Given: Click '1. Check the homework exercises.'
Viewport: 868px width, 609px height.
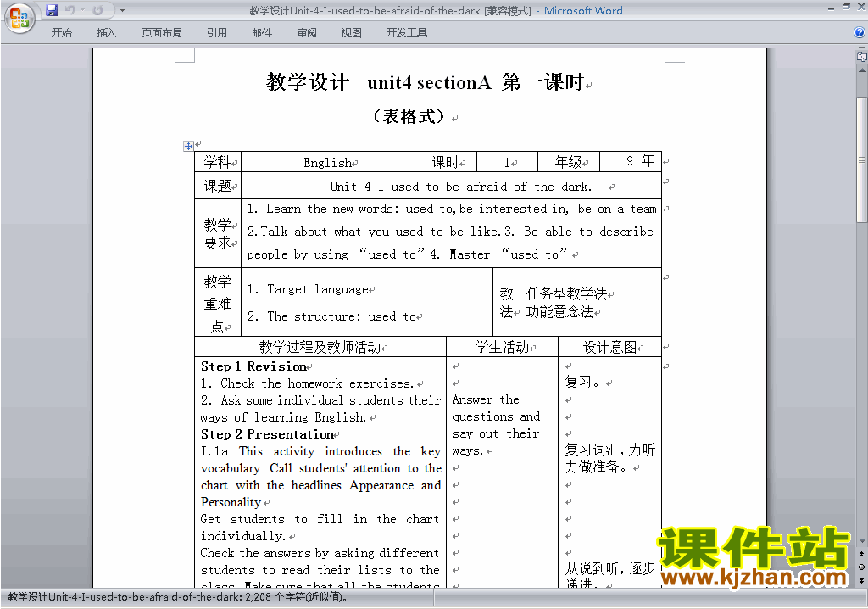Looking at the screenshot, I should point(307,383).
